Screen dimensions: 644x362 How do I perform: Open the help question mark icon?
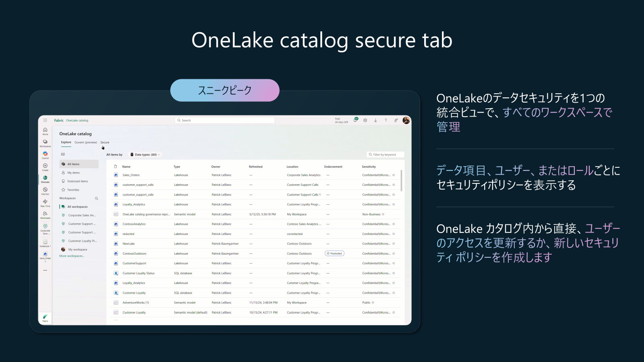pyautogui.click(x=386, y=120)
